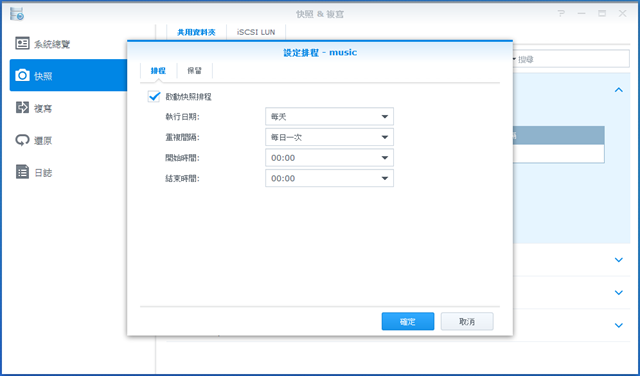Image resolution: width=640 pixels, height=376 pixels.
Task: Select 快照 snapshot sidebar item
Action: pos(68,75)
